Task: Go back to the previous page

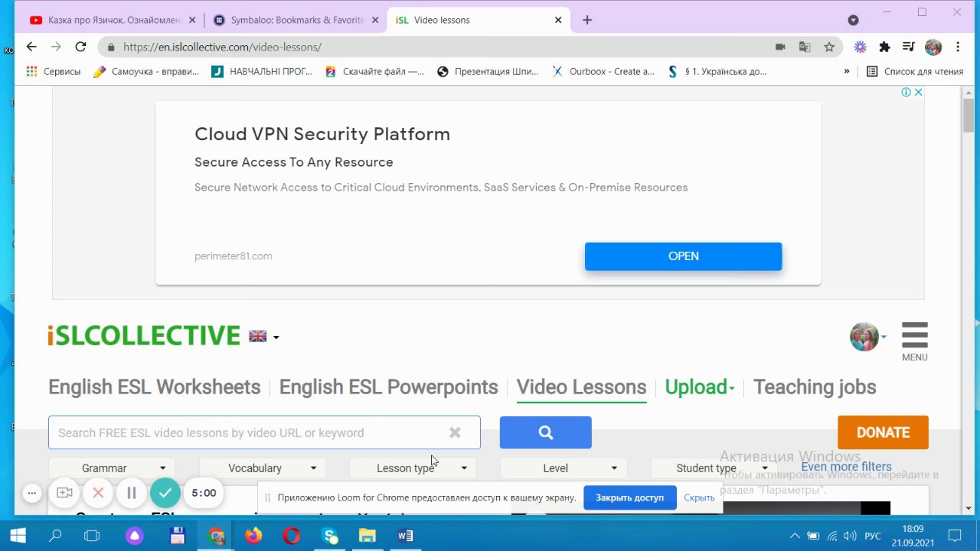Action: click(31, 47)
